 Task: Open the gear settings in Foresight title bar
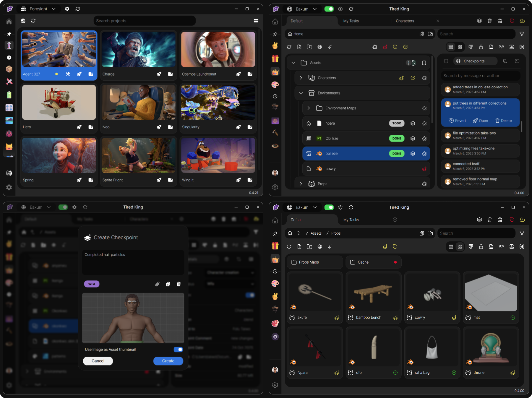(67, 9)
